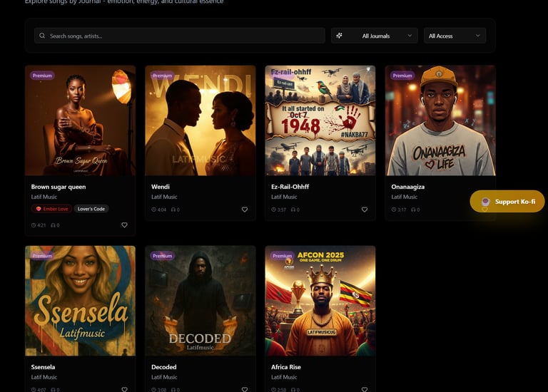Open the Onanaagiza song title

[x=408, y=187]
